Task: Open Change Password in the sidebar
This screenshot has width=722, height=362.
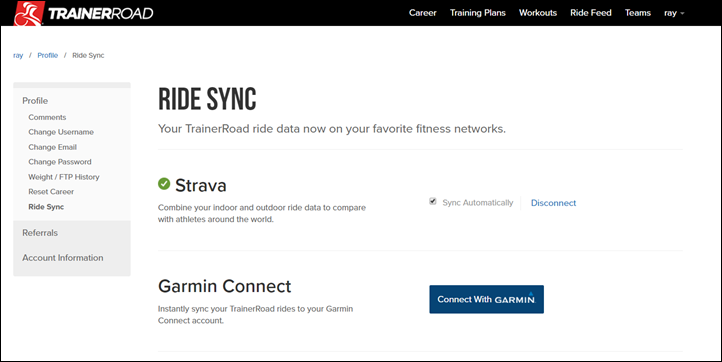Action: coord(60,162)
